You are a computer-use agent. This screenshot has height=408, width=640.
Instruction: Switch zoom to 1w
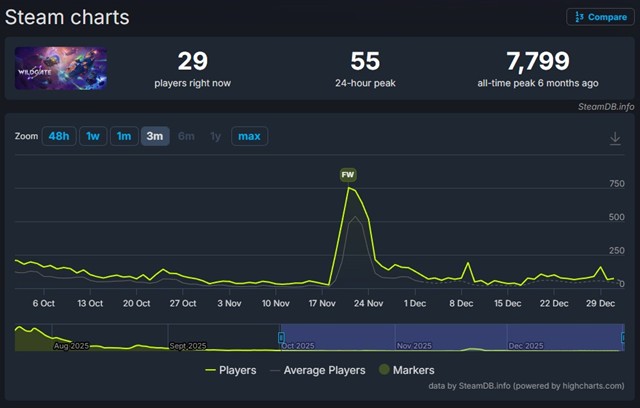(93, 136)
